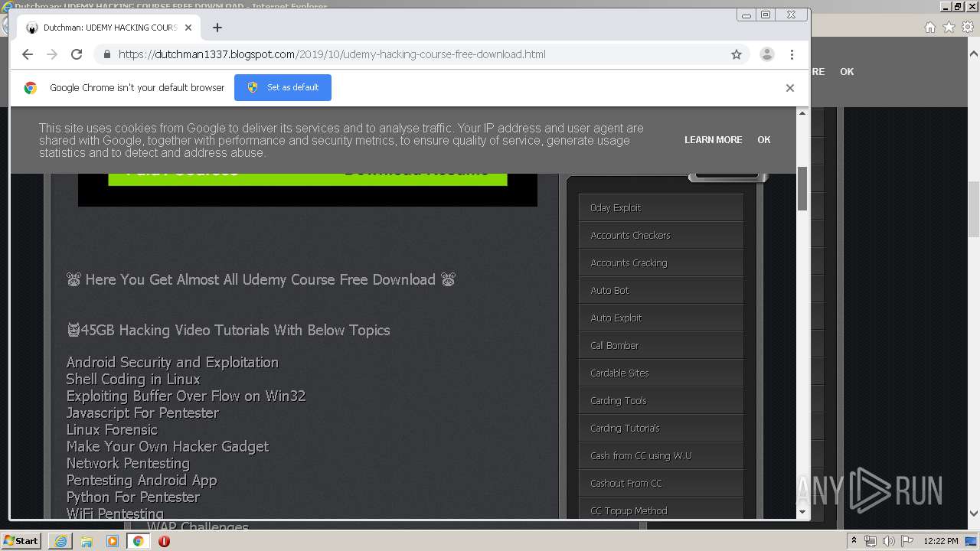Open the Windows Start menu
980x551 pixels.
pyautogui.click(x=21, y=540)
